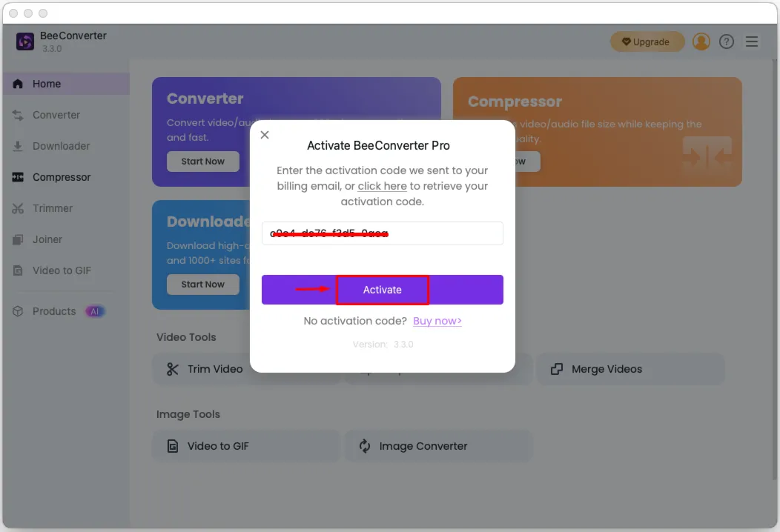Image resolution: width=780 pixels, height=532 pixels.
Task: Click the Video to GIF sidebar icon
Action: (x=18, y=270)
